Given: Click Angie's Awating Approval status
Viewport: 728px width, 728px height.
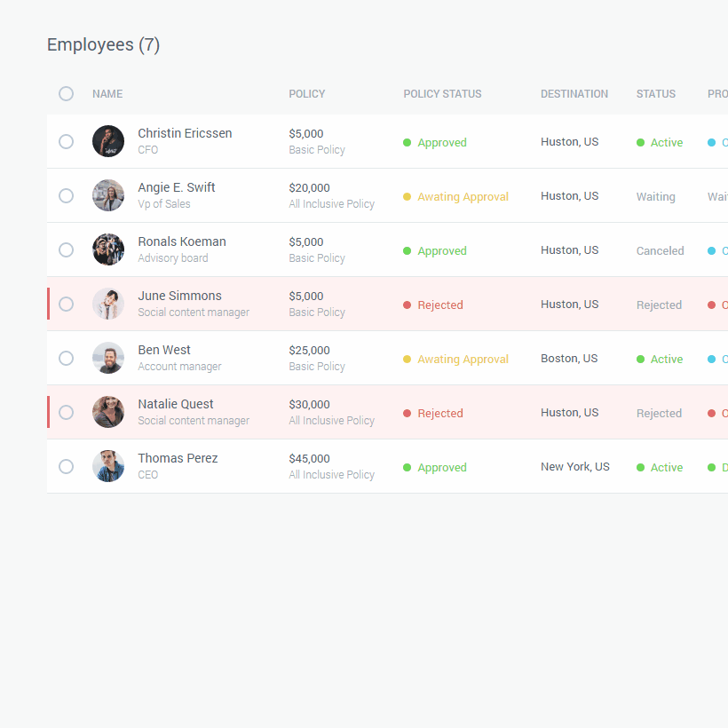Looking at the screenshot, I should click(463, 197).
